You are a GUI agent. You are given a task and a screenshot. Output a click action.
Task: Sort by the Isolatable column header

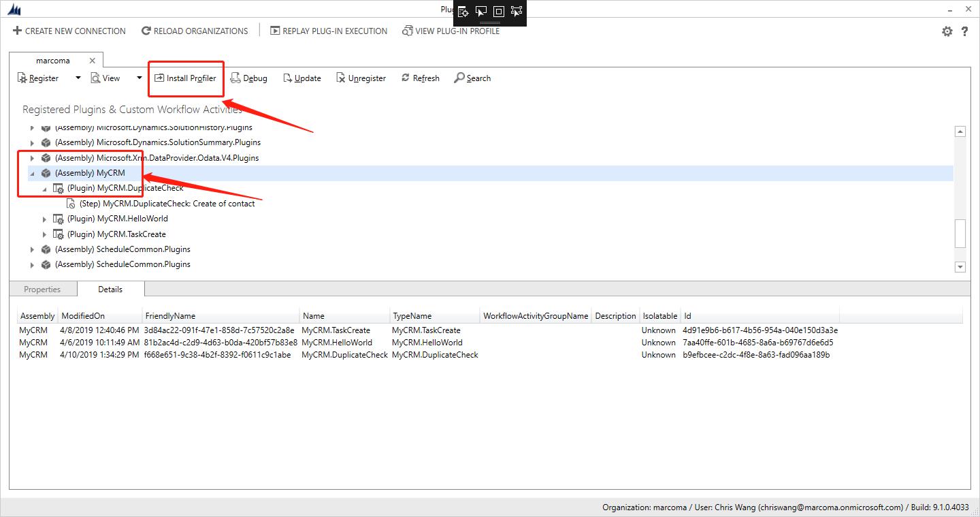[660, 316]
